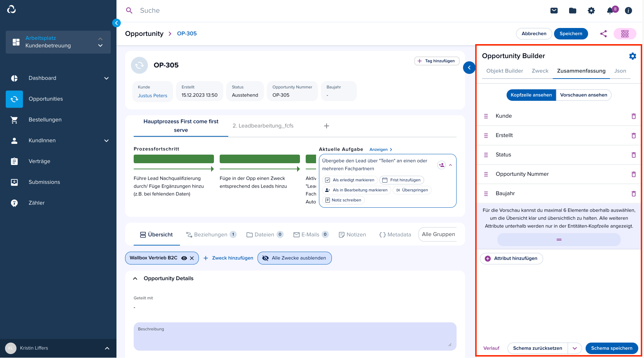Open the Beziehungen tab

coord(211,235)
